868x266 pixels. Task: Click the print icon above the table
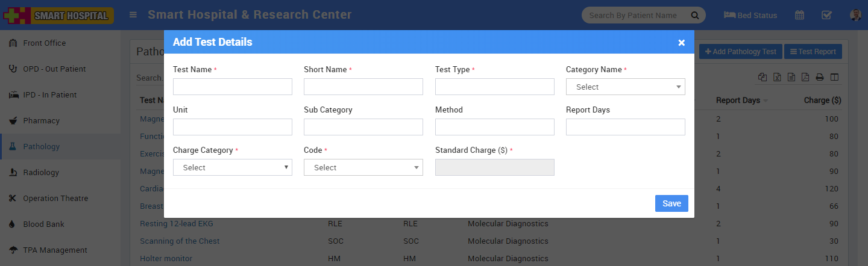click(820, 77)
